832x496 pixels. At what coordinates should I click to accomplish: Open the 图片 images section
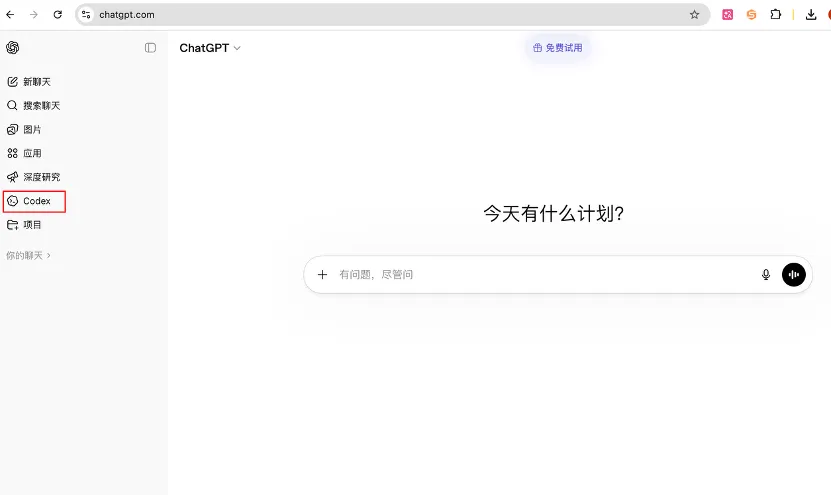click(24, 129)
